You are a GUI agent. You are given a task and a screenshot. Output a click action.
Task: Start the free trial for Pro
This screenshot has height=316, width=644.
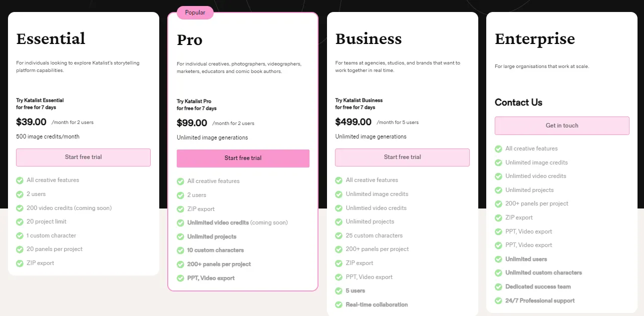click(243, 157)
